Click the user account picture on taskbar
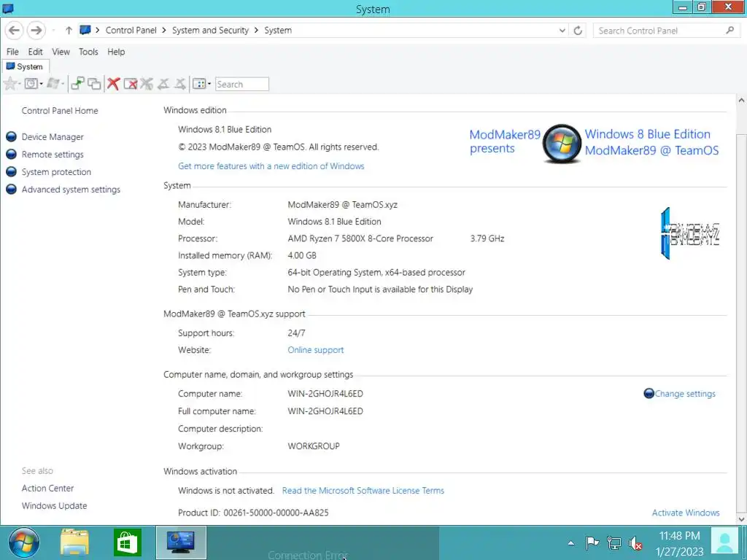The image size is (747, 560). coord(724,542)
